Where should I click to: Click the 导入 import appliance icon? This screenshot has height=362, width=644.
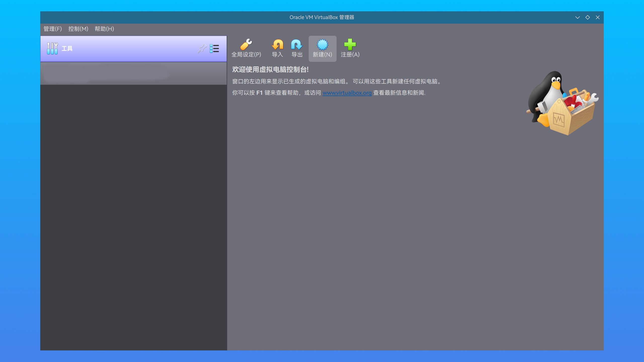277,48
